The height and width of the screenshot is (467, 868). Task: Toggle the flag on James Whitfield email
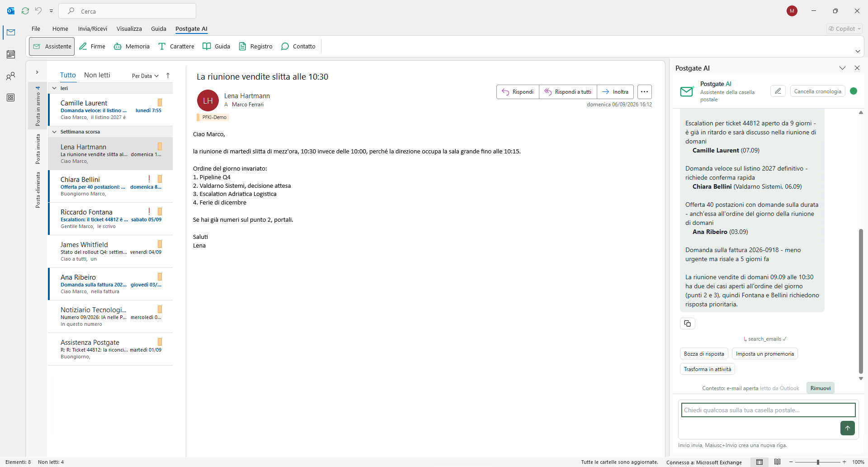(x=160, y=244)
